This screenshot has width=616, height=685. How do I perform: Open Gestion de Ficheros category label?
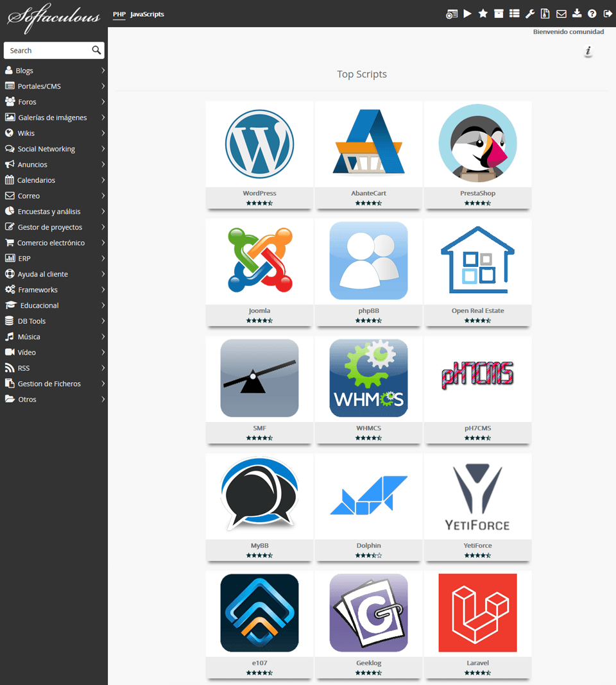click(x=49, y=384)
